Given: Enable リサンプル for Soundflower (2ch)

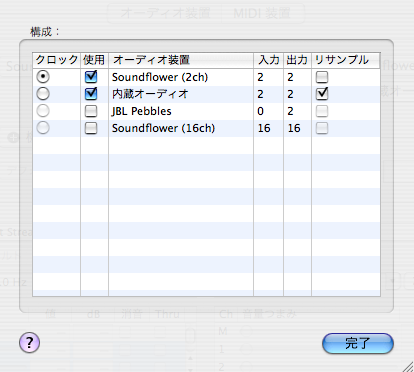Looking at the screenshot, I should [322, 77].
